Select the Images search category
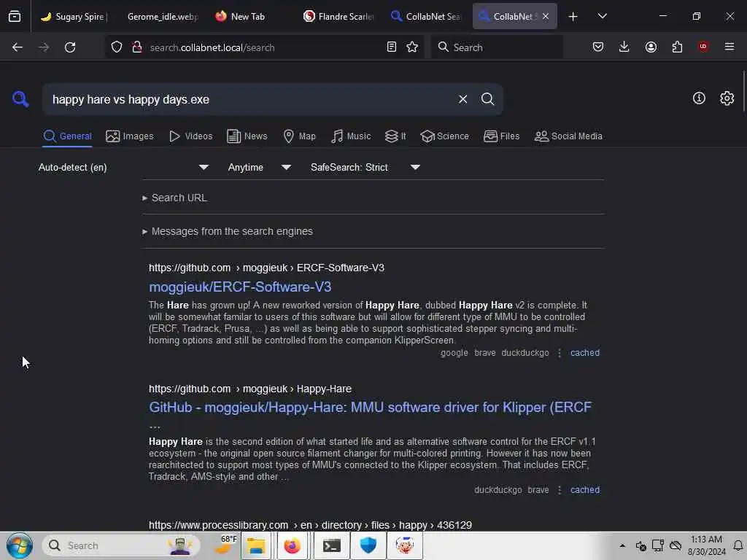Image resolution: width=747 pixels, height=560 pixels. pyautogui.click(x=130, y=136)
